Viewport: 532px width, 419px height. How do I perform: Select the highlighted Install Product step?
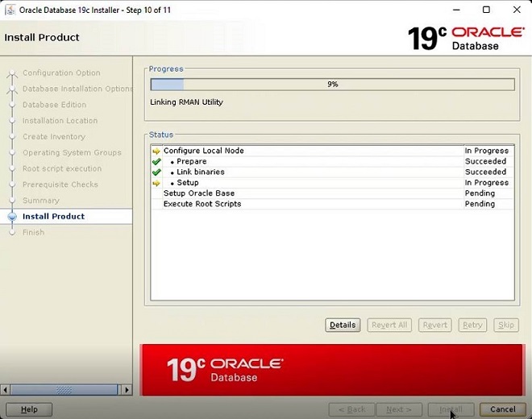click(x=66, y=217)
